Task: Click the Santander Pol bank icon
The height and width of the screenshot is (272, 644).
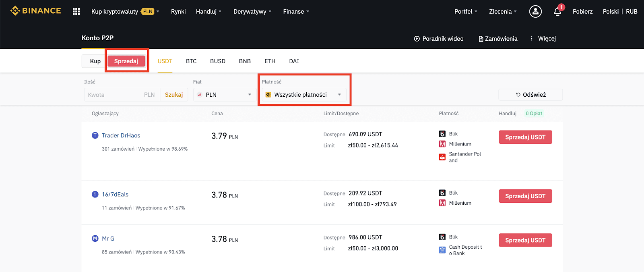Action: tap(442, 157)
